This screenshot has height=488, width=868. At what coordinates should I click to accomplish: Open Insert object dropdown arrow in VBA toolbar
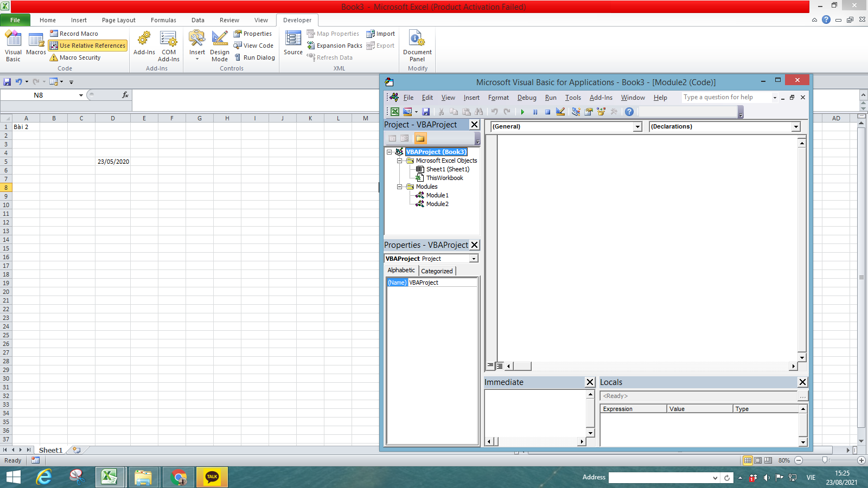coord(416,112)
